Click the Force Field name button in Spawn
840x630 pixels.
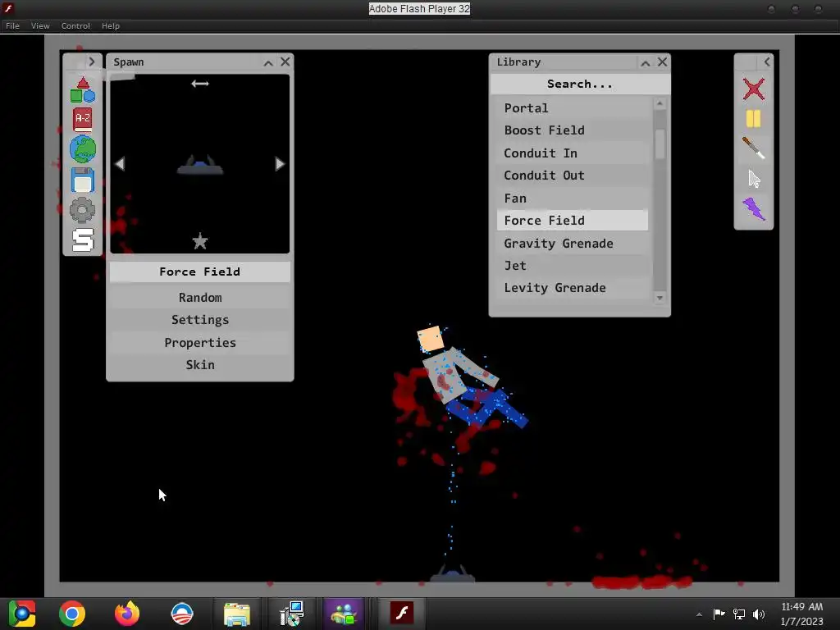point(200,272)
